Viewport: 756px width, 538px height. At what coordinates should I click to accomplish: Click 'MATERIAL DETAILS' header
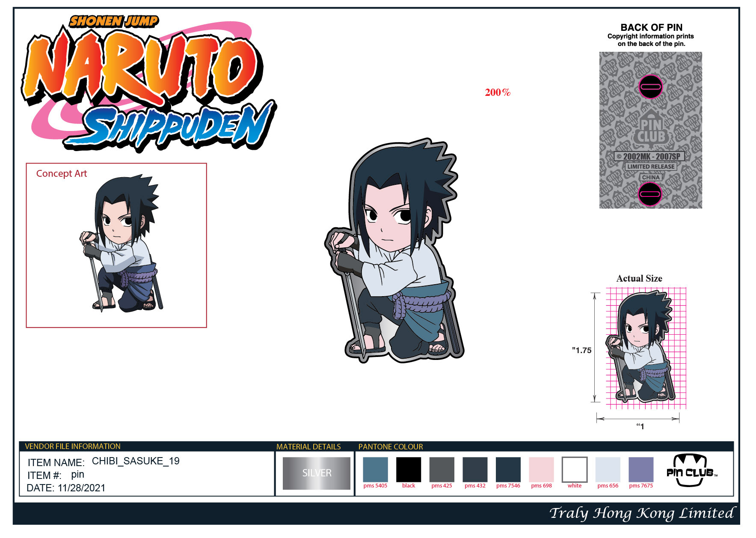[x=308, y=447]
